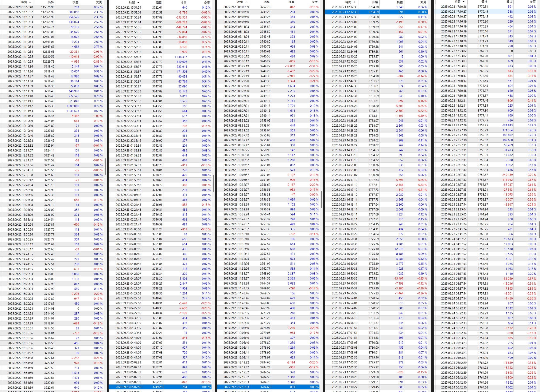Select row with price 115875.96
The image size is (540, 392).
point(48,7)
